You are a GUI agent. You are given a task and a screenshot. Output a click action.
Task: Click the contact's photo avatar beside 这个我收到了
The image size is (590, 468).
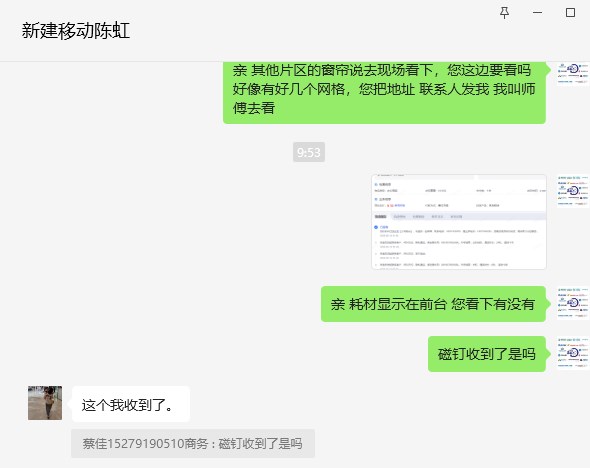coord(45,403)
